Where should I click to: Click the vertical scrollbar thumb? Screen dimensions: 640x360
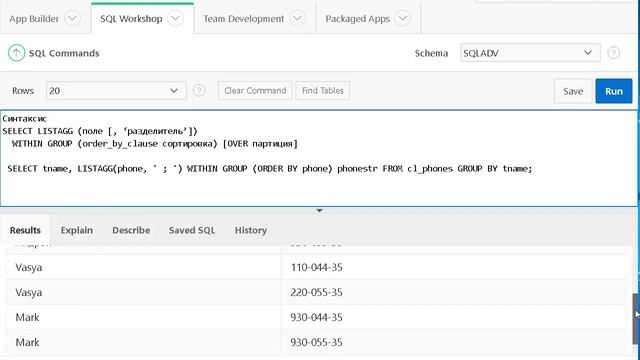pyautogui.click(x=636, y=319)
